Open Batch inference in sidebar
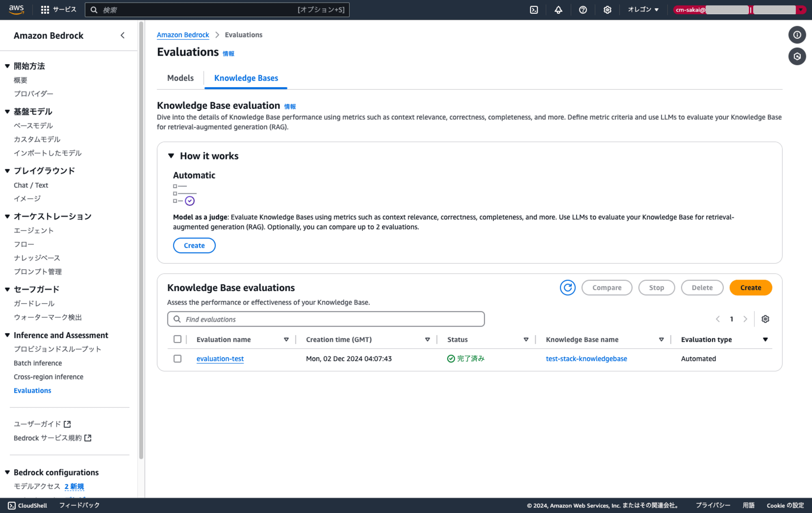 pyautogui.click(x=38, y=363)
